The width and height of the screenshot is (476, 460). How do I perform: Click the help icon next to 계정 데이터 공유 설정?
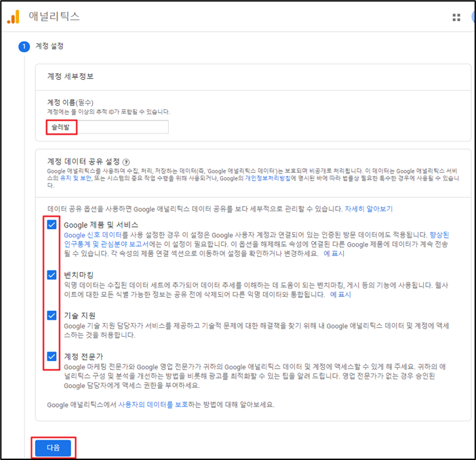coord(126,162)
